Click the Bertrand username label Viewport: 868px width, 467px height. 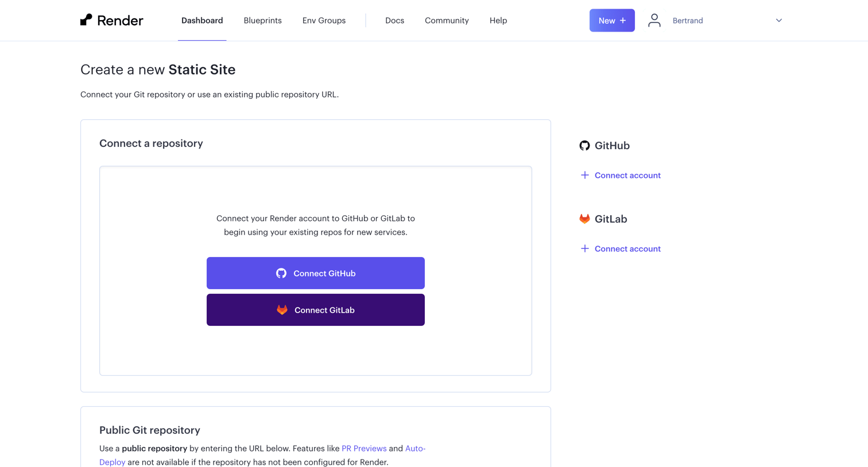(x=688, y=21)
